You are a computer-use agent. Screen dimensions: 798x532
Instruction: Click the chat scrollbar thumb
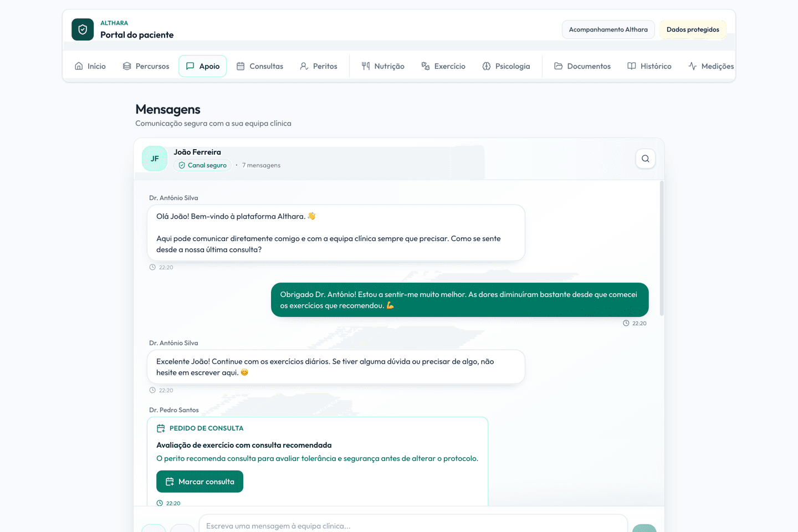coord(662,248)
